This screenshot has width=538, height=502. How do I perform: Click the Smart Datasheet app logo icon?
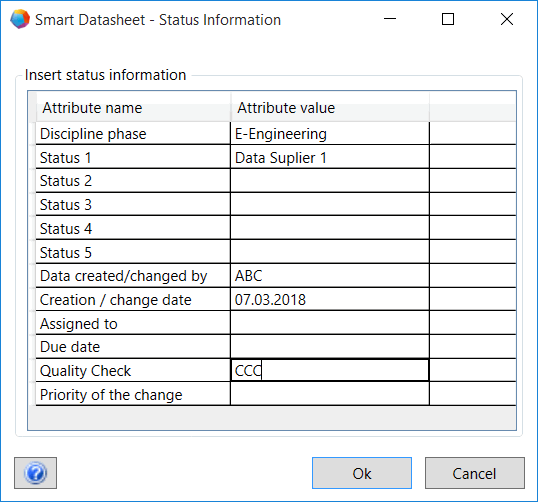pyautogui.click(x=20, y=19)
